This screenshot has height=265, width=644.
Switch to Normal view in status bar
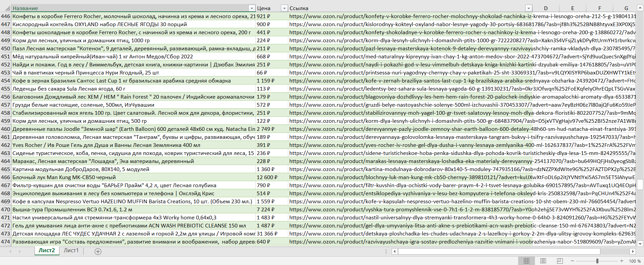527,261
